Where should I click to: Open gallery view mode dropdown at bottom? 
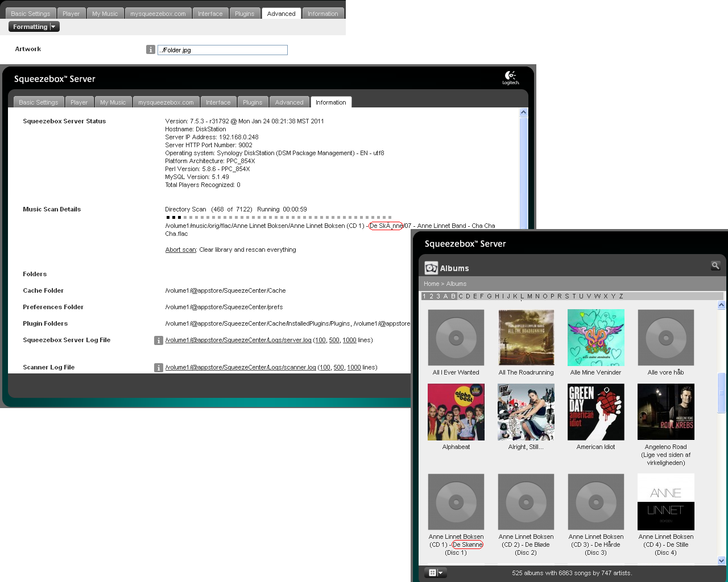[x=435, y=573]
